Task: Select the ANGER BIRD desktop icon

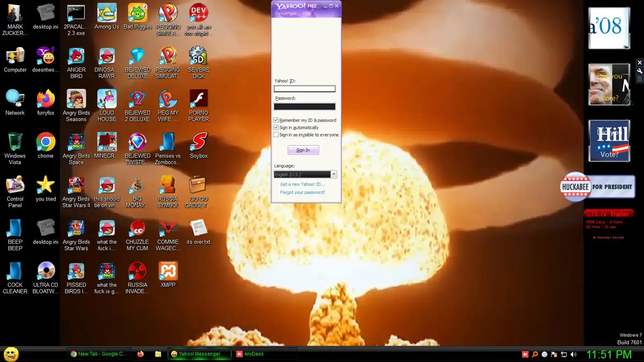Action: click(76, 62)
